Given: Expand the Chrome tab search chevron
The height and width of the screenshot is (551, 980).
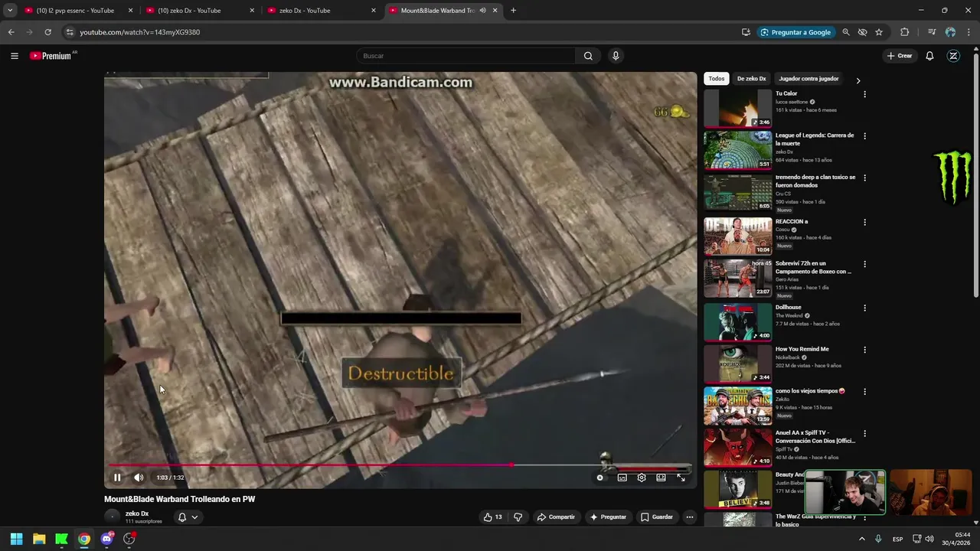Looking at the screenshot, I should coord(10,11).
